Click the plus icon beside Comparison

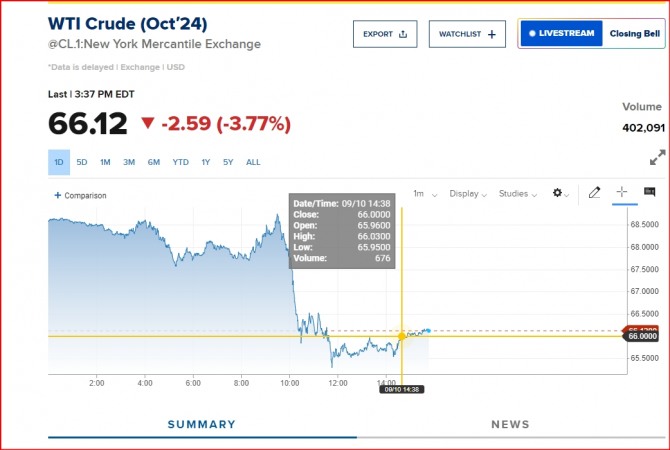pos(57,196)
